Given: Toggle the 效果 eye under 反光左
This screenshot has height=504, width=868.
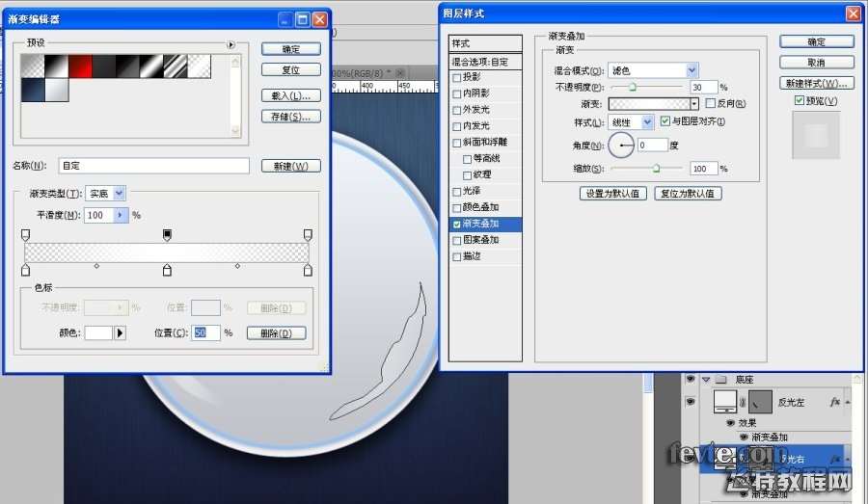Looking at the screenshot, I should click(x=730, y=423).
